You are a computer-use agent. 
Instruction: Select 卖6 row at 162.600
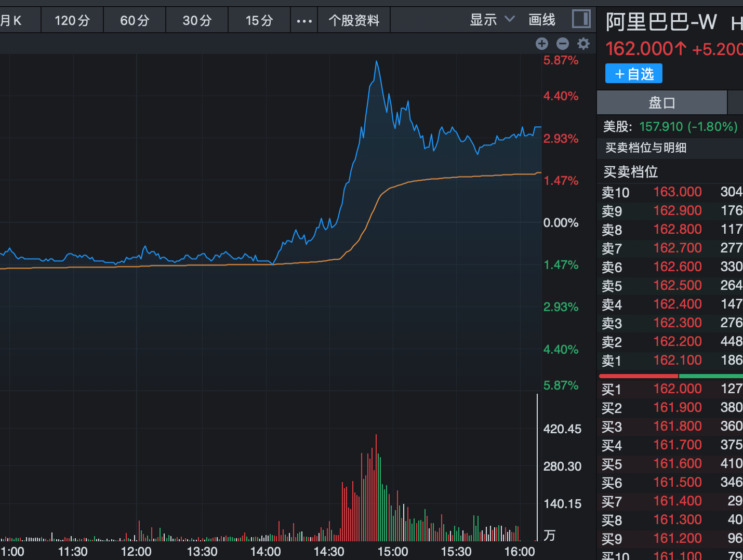671,267
